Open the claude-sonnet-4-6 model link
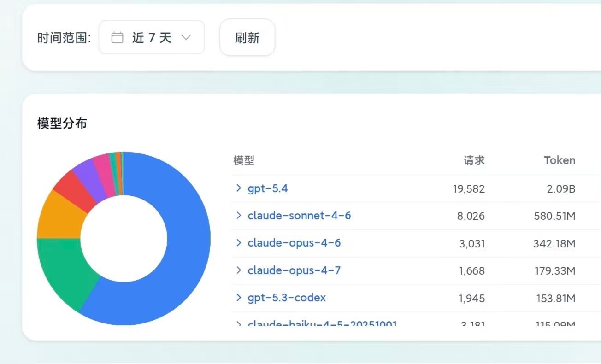Screen dimensions: 601x364 point(300,215)
